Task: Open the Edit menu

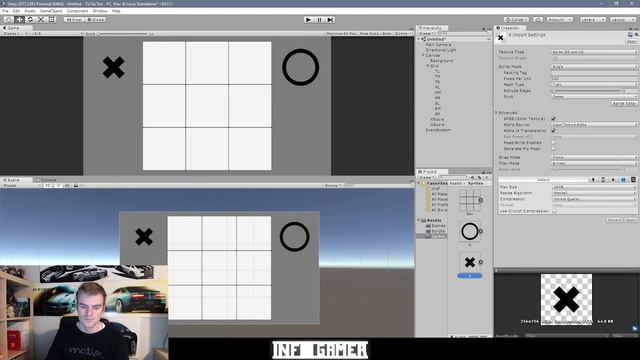Action: (x=16, y=11)
